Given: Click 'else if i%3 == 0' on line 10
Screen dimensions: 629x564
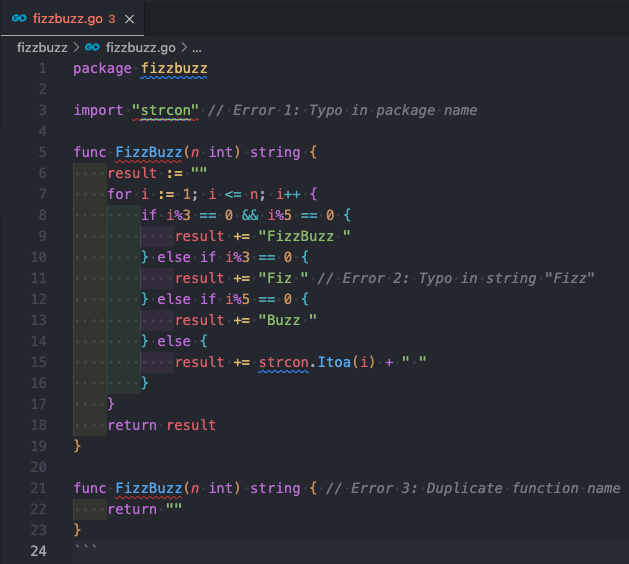Looking at the screenshot, I should click(225, 258).
